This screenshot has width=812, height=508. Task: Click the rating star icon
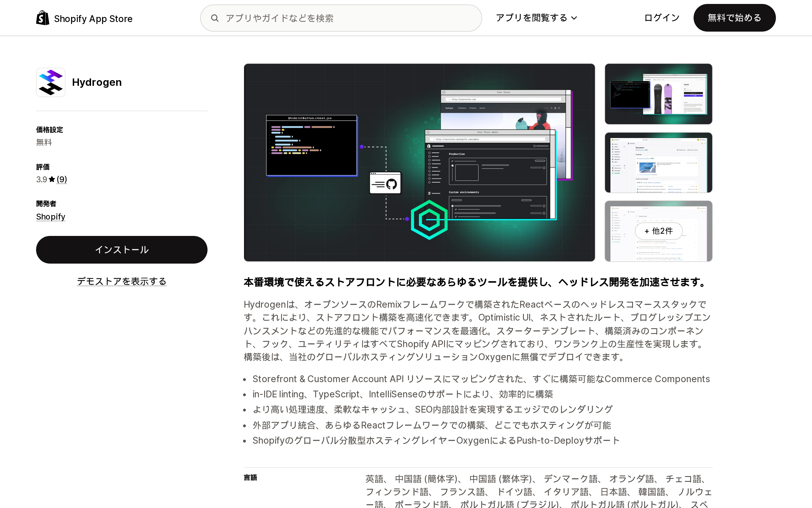(x=52, y=179)
